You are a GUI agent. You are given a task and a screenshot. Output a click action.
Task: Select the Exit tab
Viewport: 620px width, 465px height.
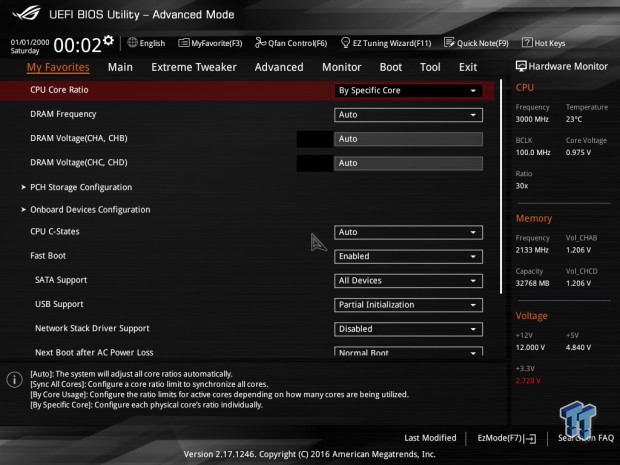click(x=468, y=67)
